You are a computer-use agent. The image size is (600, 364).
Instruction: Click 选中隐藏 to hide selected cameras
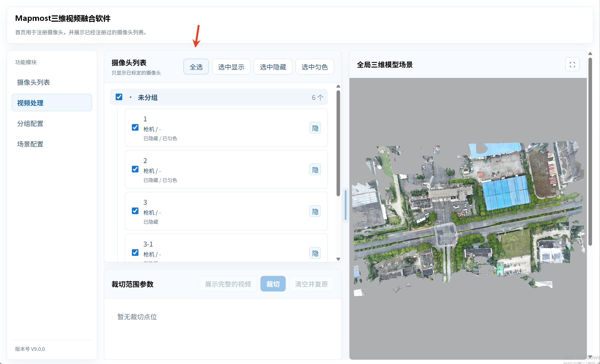(x=273, y=67)
